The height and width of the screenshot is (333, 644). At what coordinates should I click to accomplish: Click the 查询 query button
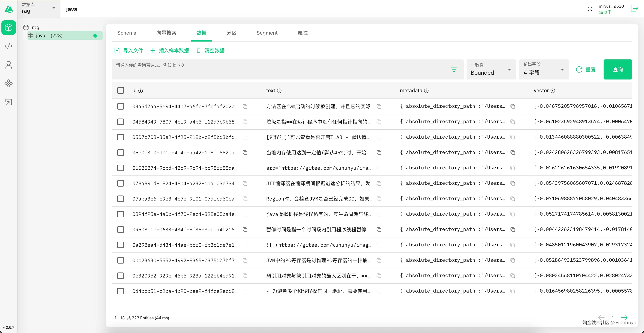pyautogui.click(x=618, y=69)
